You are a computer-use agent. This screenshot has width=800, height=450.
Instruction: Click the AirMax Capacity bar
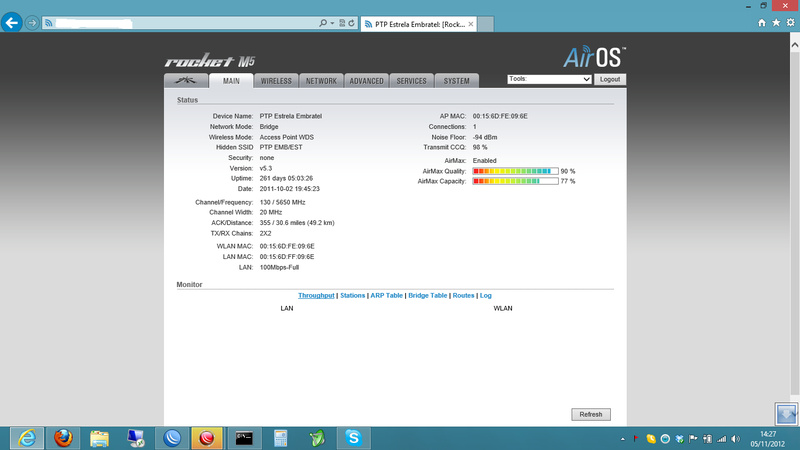coord(515,181)
